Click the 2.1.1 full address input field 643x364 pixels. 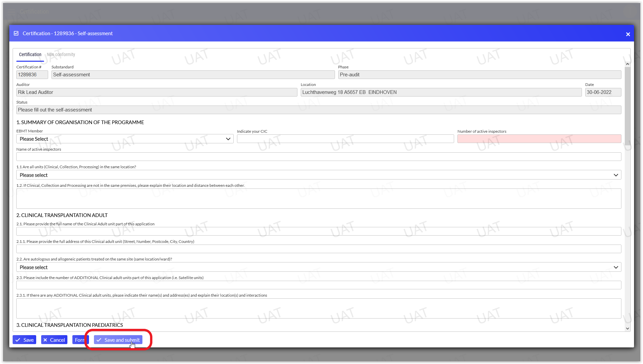click(318, 249)
